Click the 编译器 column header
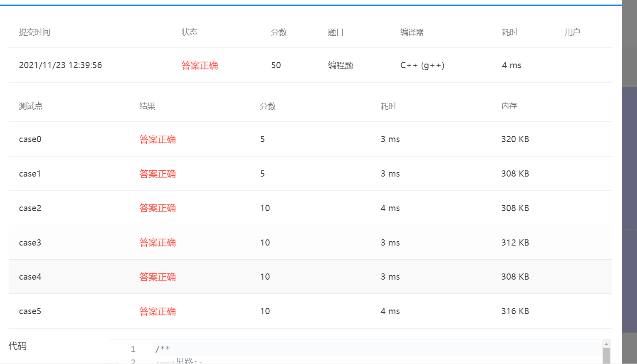This screenshot has height=364, width=637. coord(412,32)
